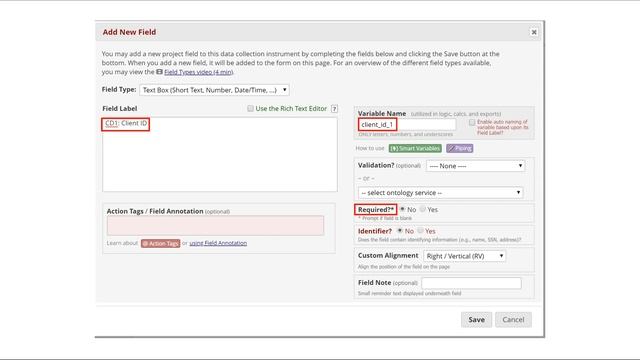Click the Action Tags / Field Annotation text box
The height and width of the screenshot is (360, 640).
click(x=216, y=226)
